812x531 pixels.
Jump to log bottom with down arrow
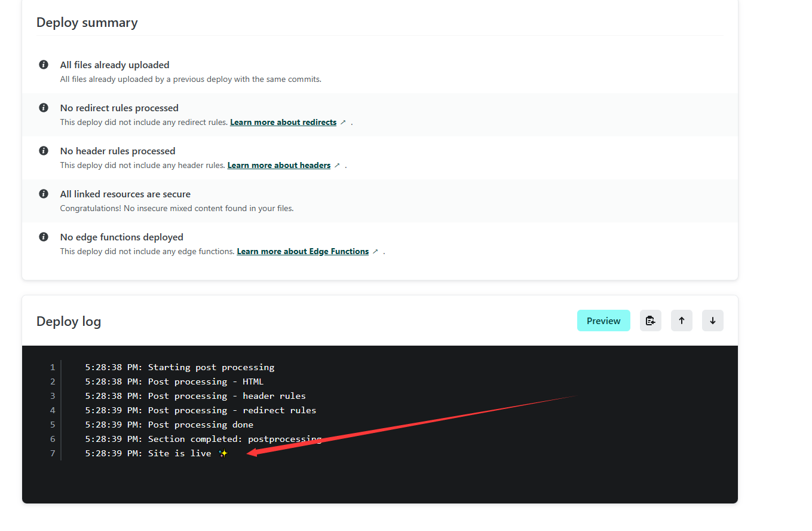point(712,321)
